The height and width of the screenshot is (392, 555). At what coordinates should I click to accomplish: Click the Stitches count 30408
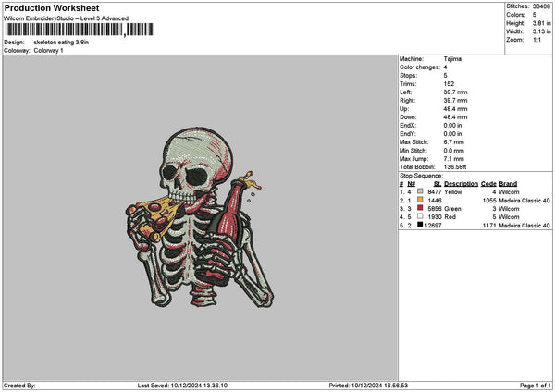click(x=542, y=6)
